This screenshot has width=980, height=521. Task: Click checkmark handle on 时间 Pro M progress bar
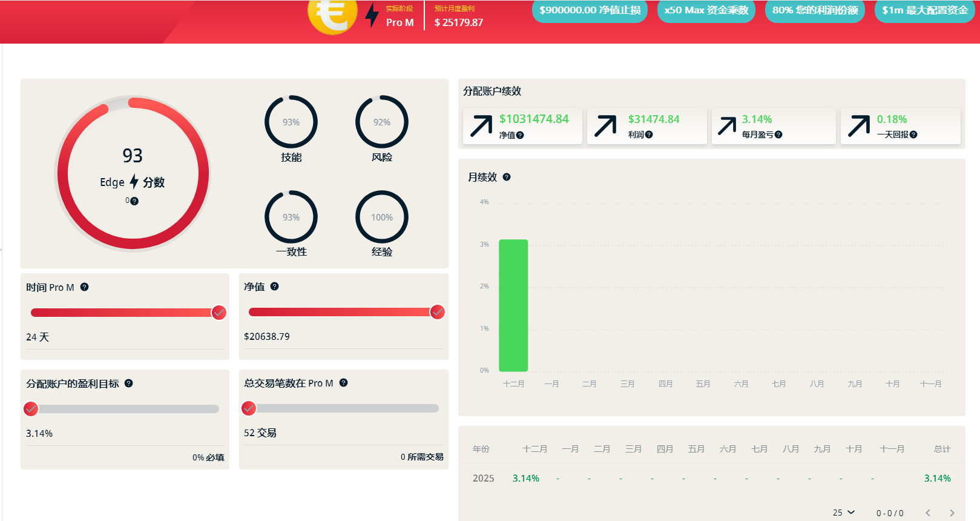(219, 313)
